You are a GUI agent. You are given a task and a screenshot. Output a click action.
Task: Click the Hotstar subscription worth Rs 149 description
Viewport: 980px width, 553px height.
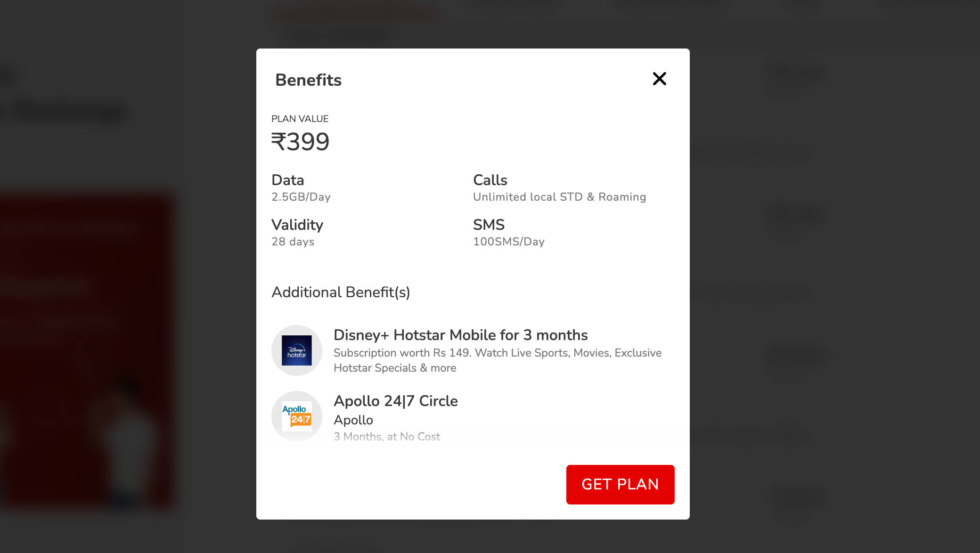point(497,360)
